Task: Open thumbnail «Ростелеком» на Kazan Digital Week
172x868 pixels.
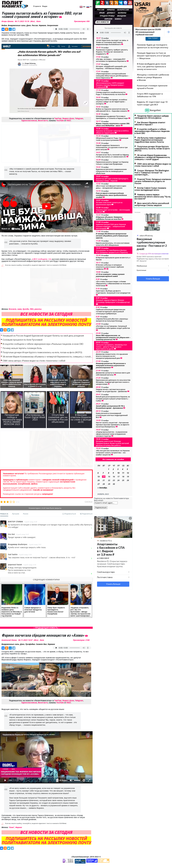Action: tap(35, 410)
